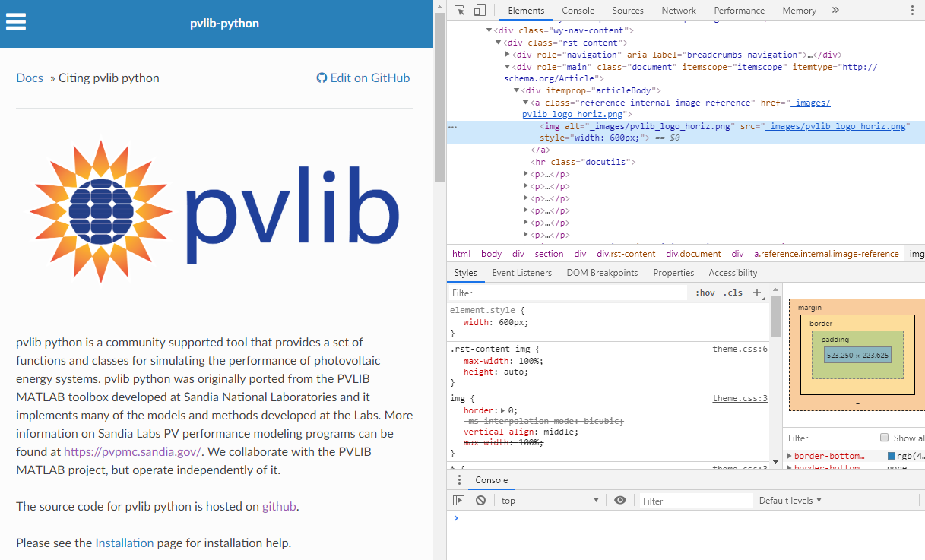Open the Accessibility pane tab
925x560 pixels.
point(733,273)
